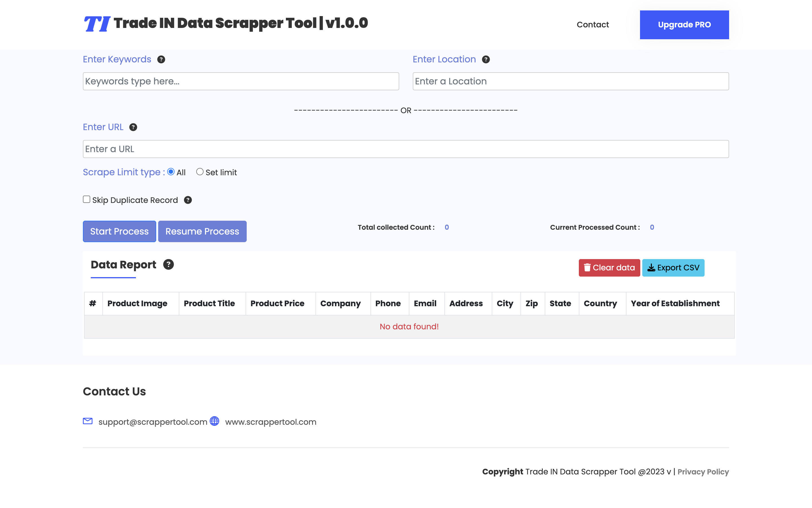Click the red Clear data button

609,268
